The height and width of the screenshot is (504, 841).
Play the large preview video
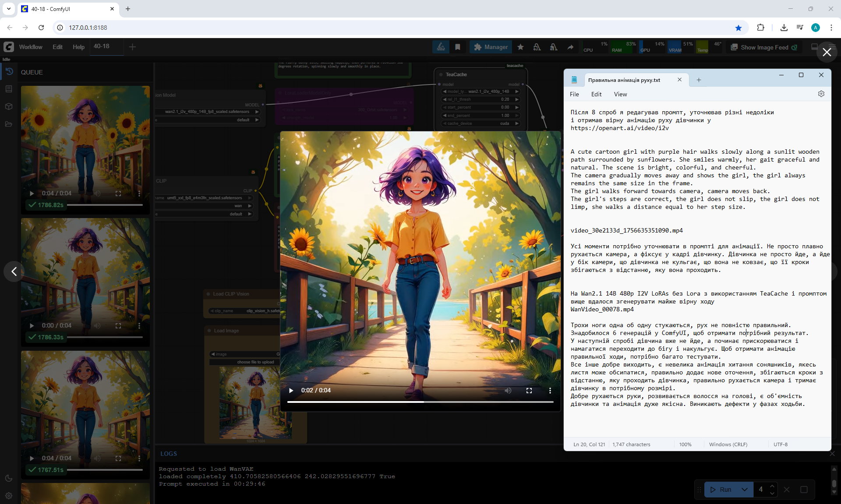pyautogui.click(x=291, y=390)
